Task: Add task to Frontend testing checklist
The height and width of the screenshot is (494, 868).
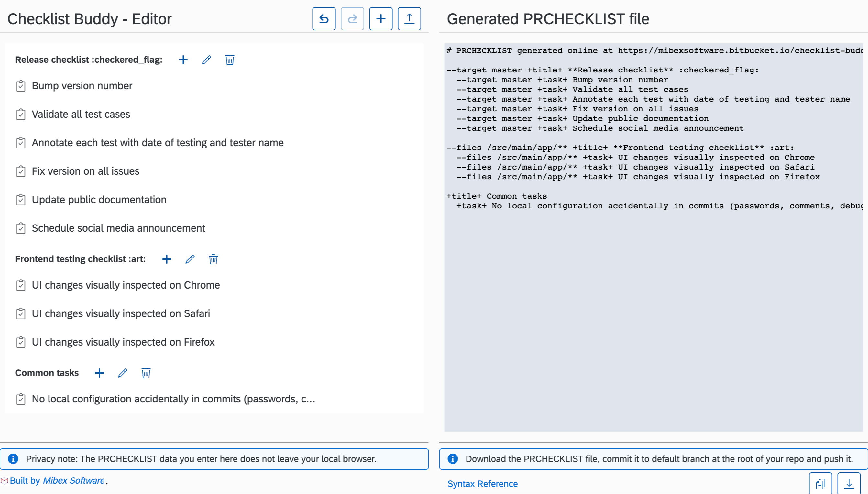Action: click(167, 259)
